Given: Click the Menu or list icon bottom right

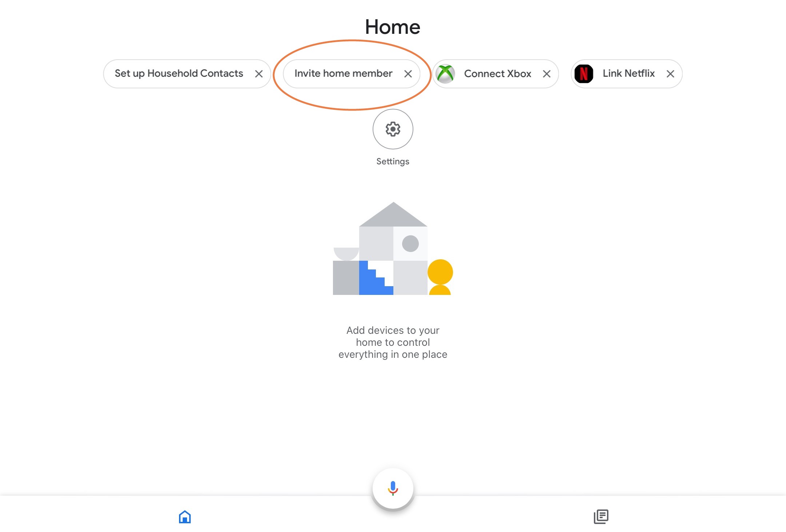Looking at the screenshot, I should [x=601, y=516].
